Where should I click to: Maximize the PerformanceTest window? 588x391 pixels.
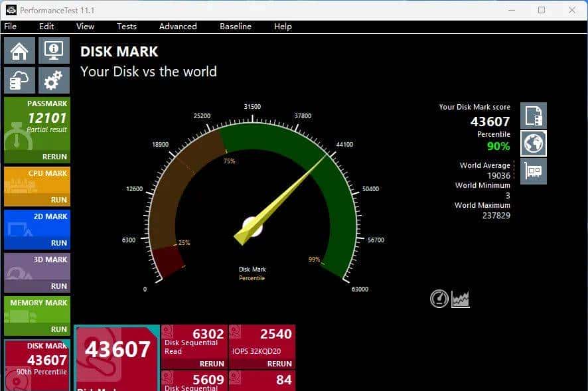[542, 10]
